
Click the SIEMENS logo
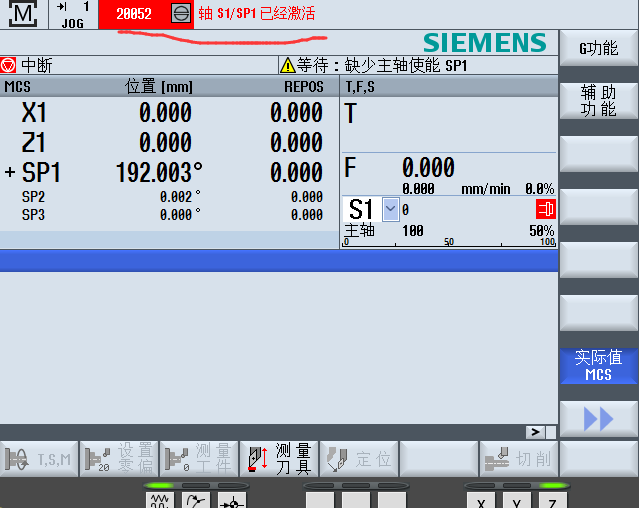485,43
